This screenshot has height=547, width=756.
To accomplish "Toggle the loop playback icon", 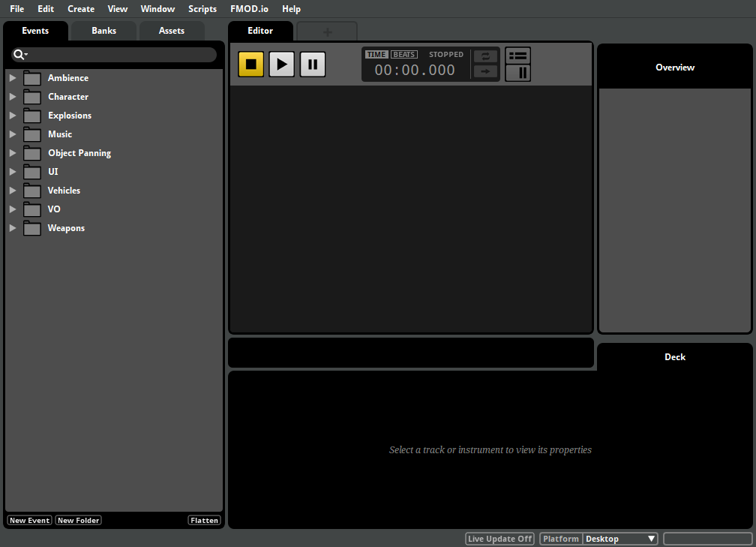I will pos(485,56).
